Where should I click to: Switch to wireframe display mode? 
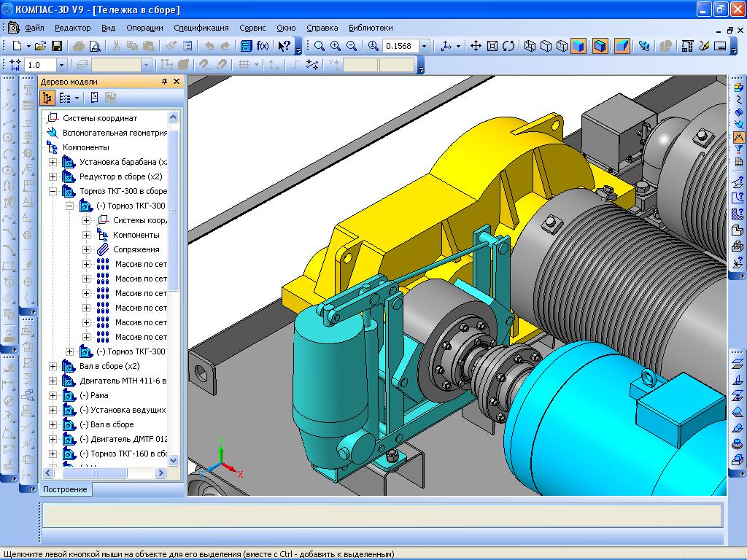coord(530,46)
